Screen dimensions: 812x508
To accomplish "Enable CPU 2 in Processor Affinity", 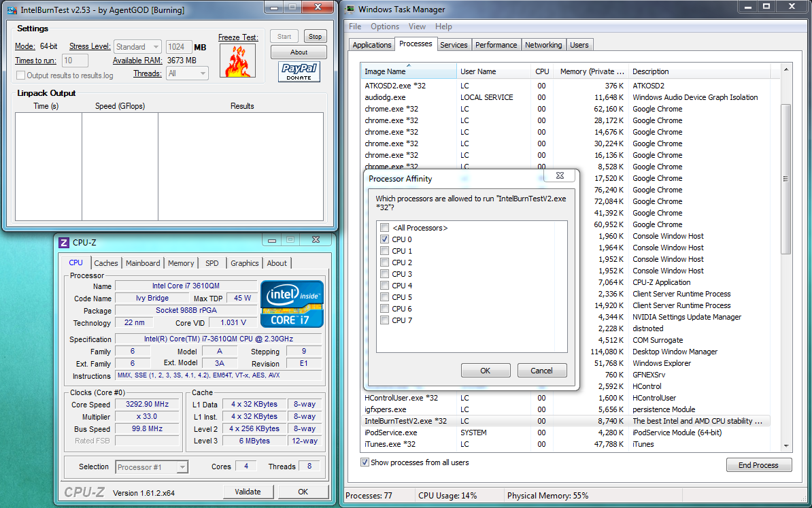I will tap(385, 263).
